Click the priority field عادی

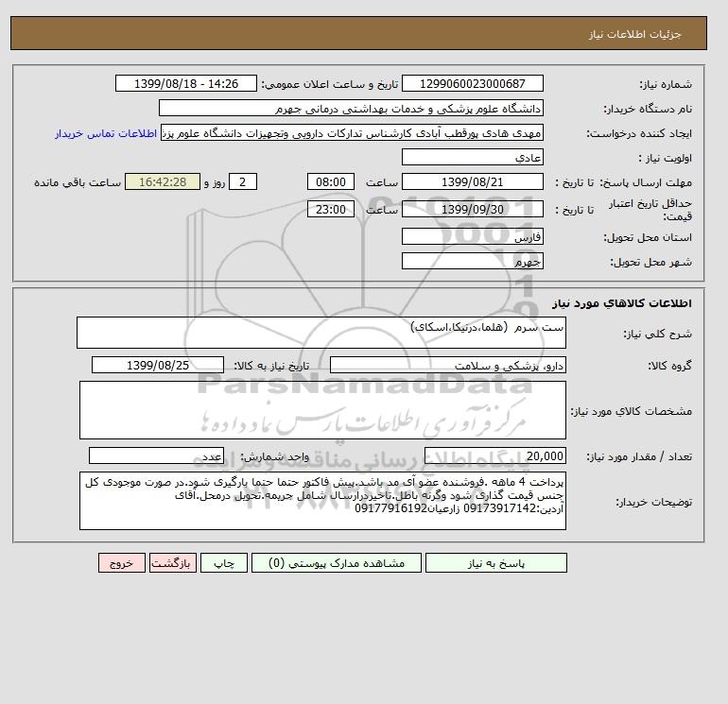[472, 157]
